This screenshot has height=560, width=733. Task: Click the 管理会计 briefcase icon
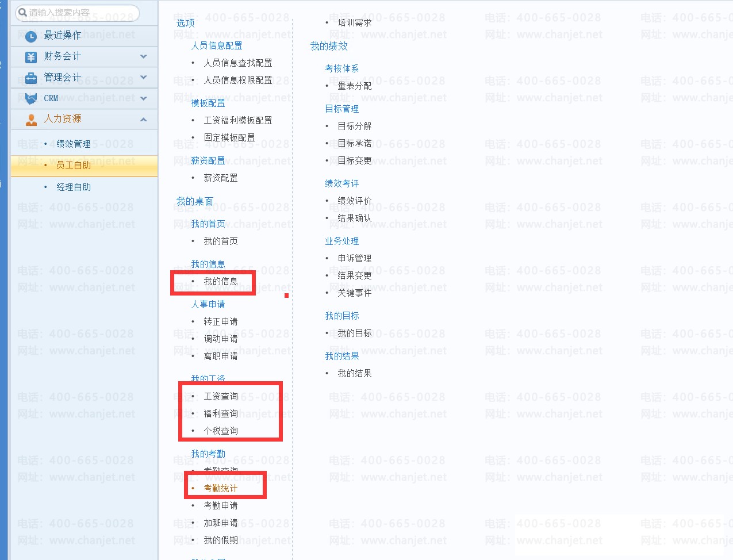[x=31, y=78]
